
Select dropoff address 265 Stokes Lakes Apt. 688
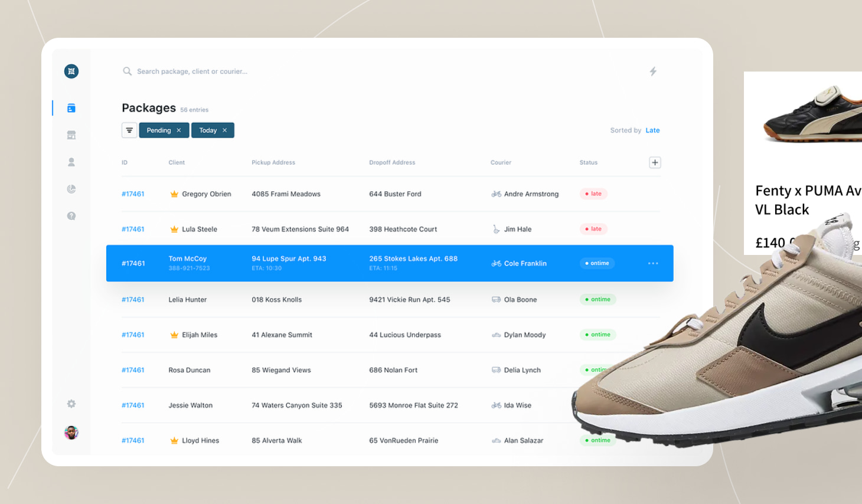413,258
